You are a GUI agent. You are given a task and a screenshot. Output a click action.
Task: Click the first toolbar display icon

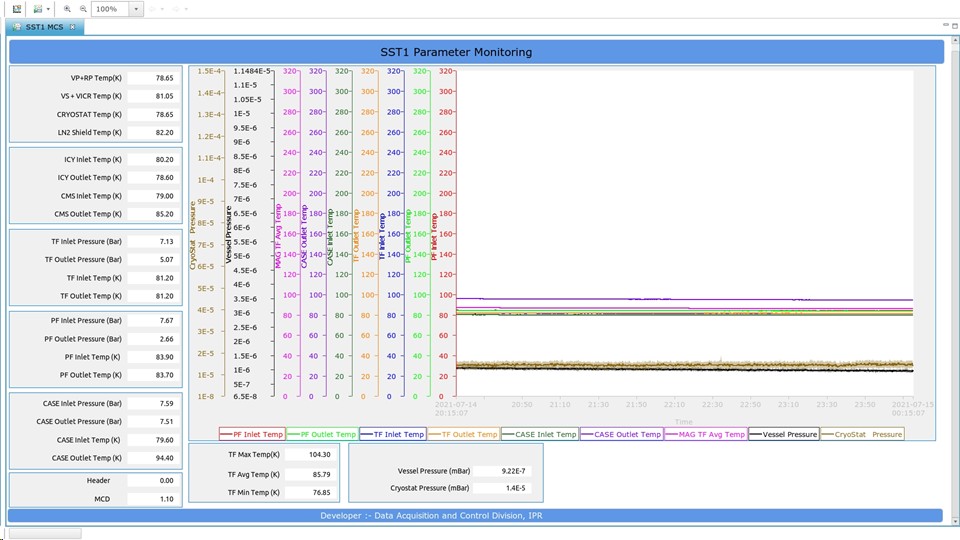[17, 9]
